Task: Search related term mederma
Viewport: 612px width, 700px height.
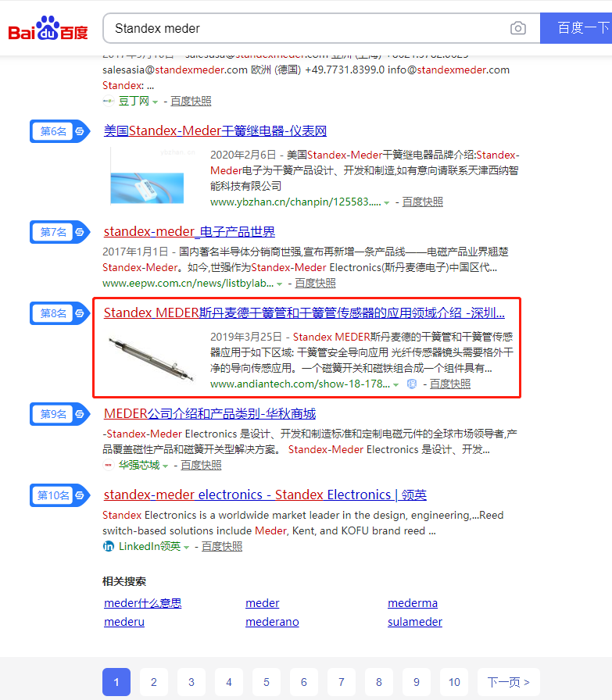Action: click(413, 603)
